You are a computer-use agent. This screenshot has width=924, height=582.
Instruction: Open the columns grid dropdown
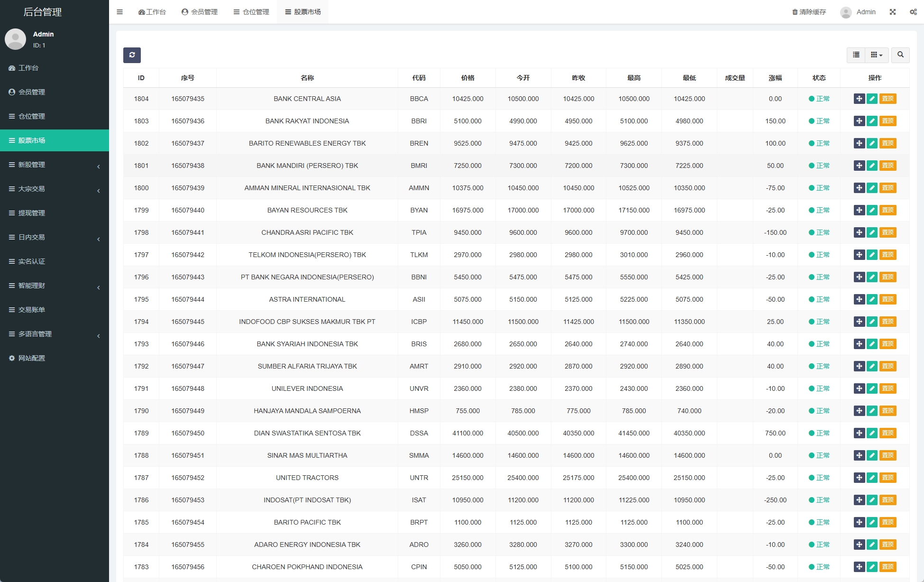coord(877,55)
